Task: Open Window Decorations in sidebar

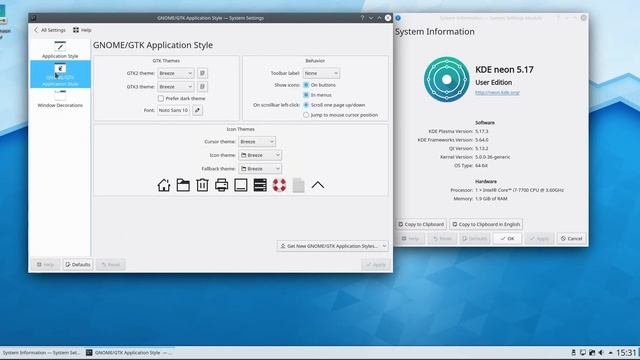Action: click(60, 99)
